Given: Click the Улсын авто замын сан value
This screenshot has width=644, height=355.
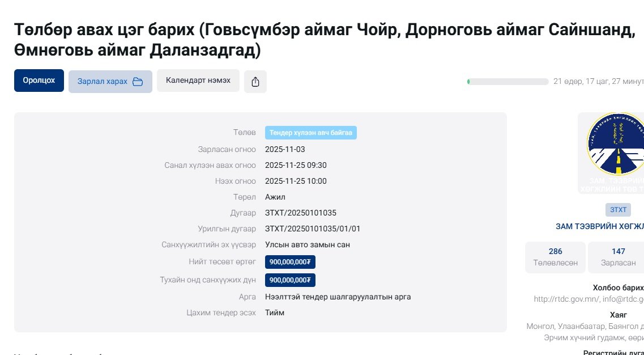Looking at the screenshot, I should pos(307,245).
